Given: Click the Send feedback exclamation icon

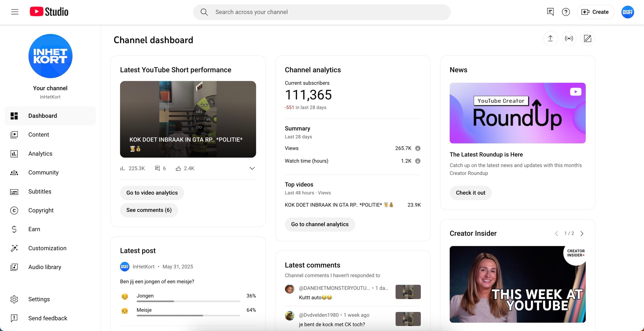Looking at the screenshot, I should coord(14,318).
